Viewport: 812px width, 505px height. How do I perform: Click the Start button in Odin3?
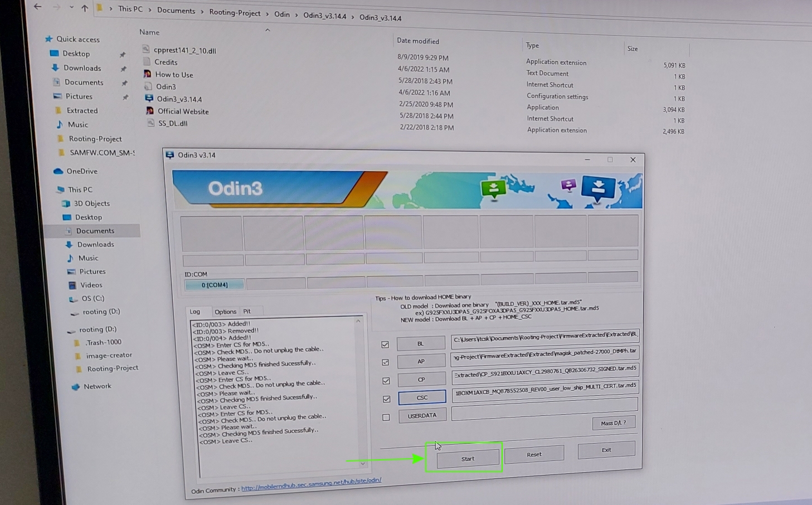click(x=468, y=459)
